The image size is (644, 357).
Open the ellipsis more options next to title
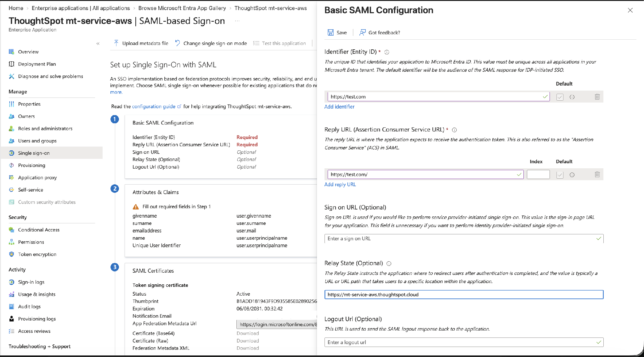237,21
